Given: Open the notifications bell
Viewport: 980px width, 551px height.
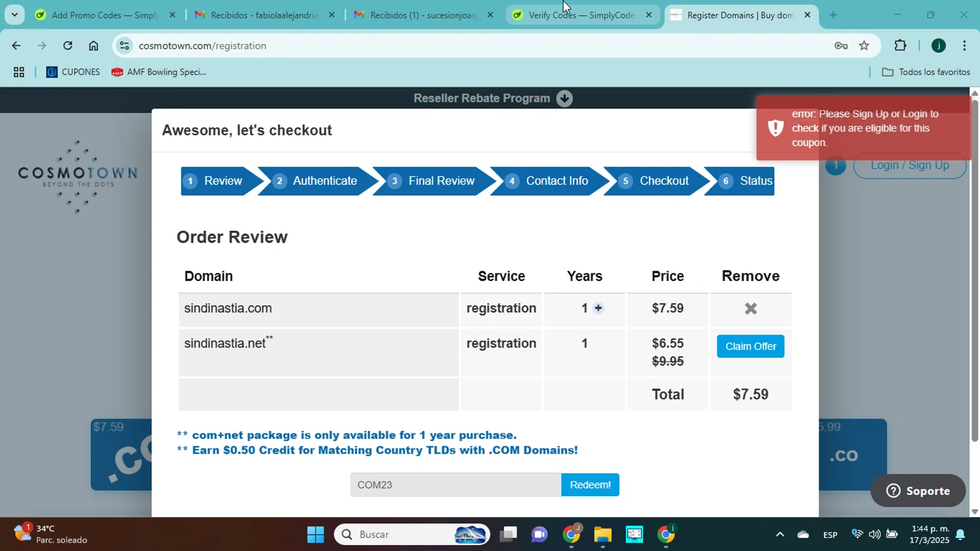Looking at the screenshot, I should 960,535.
